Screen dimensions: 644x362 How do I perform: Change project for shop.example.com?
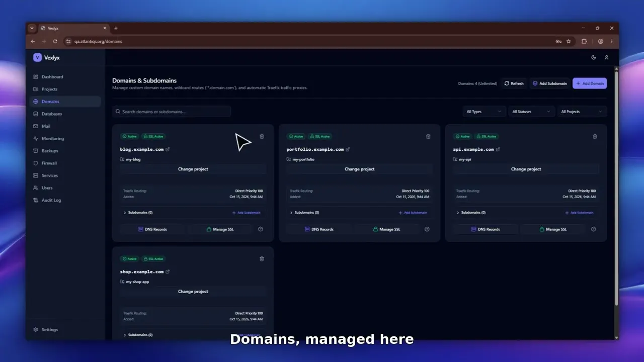click(x=193, y=292)
